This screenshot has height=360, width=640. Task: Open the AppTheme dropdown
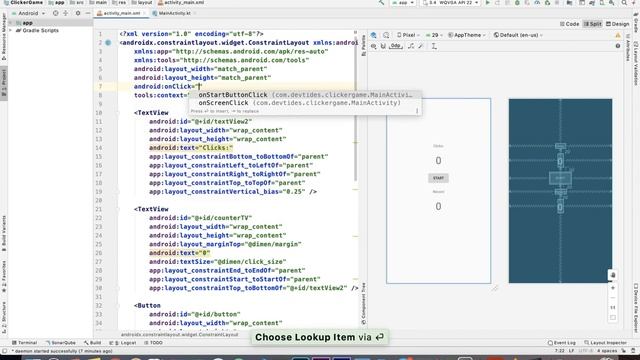(x=467, y=35)
